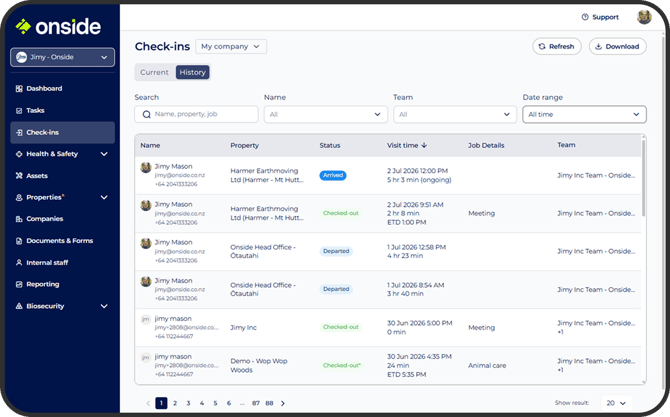The image size is (670, 417).
Task: Click the Jimy - Onside account avatar icon
Action: tap(21, 57)
